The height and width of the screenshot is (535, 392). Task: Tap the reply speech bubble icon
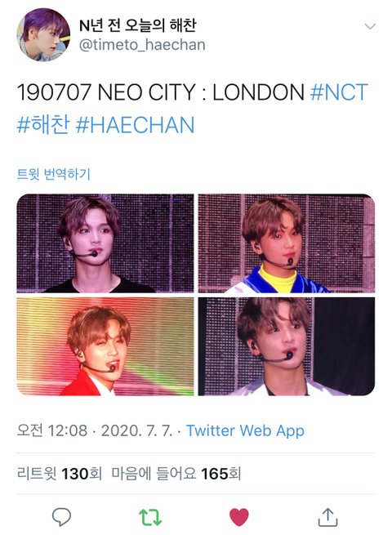coord(61,517)
